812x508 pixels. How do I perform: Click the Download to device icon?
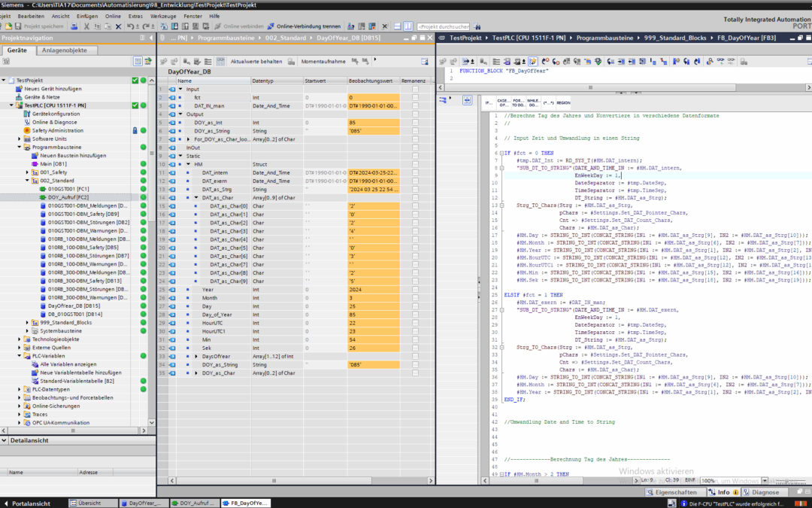point(174,26)
